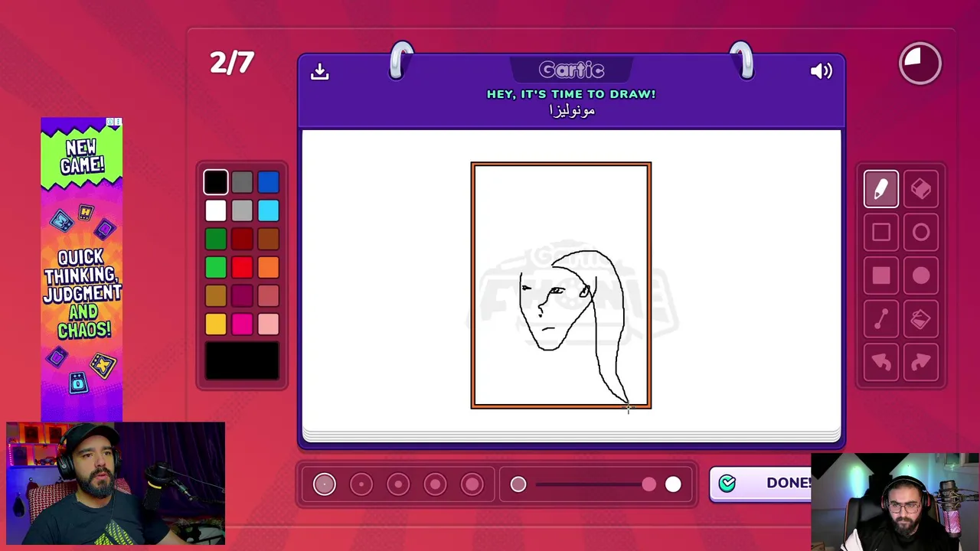Select the smallest brush size
980x551 pixels.
324,484
